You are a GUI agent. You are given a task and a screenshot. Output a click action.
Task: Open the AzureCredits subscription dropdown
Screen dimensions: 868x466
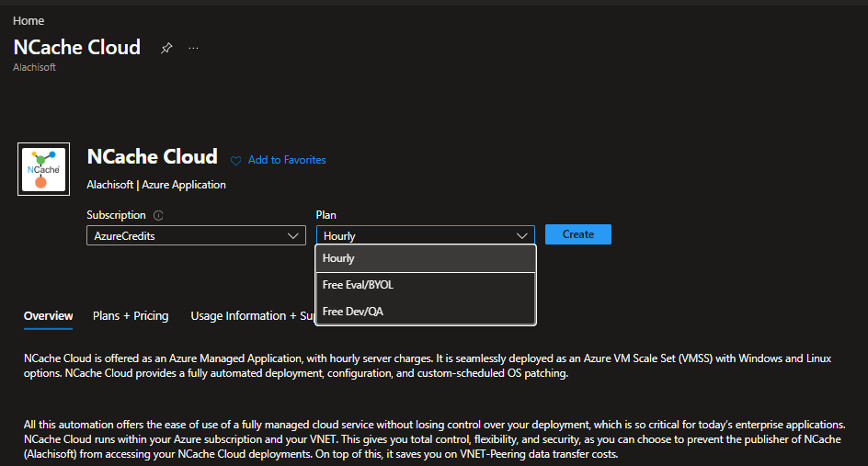coord(196,235)
